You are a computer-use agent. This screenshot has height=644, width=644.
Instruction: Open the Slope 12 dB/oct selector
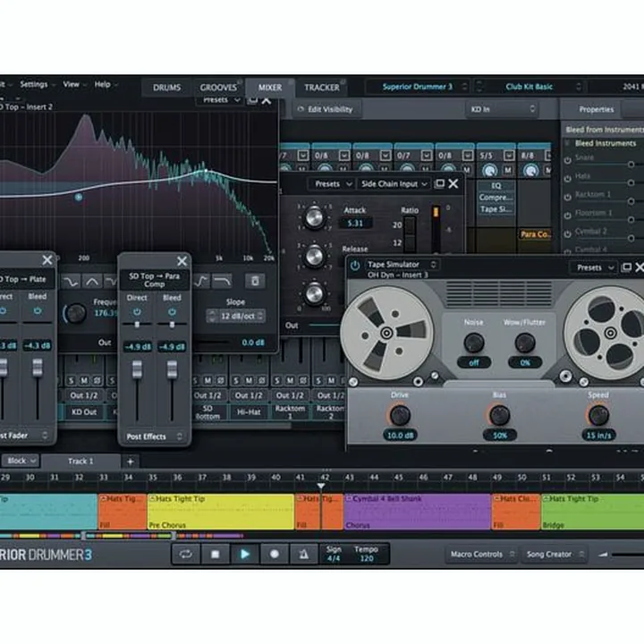[236, 316]
